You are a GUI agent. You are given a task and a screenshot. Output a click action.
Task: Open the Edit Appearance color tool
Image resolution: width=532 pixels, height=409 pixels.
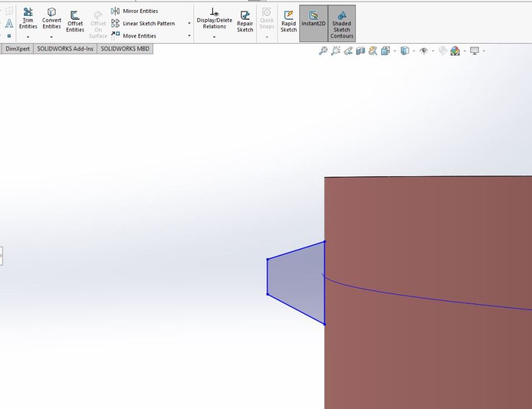click(455, 51)
